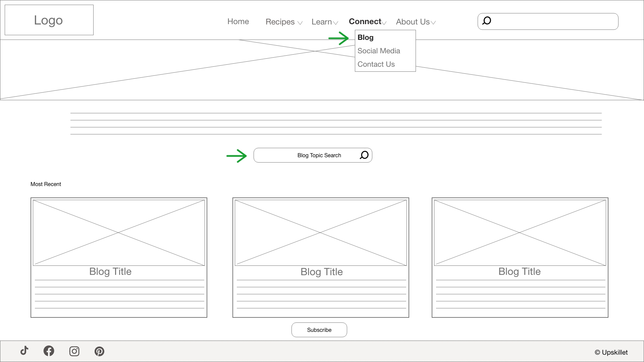Click the Instagram icon in the footer
Viewport: 644px width, 362px height.
(x=74, y=351)
